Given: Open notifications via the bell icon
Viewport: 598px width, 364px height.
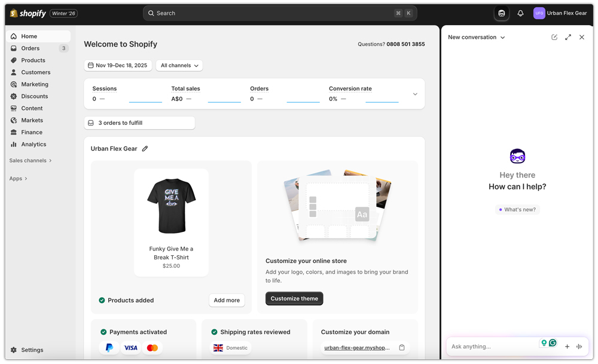Looking at the screenshot, I should pyautogui.click(x=519, y=13).
